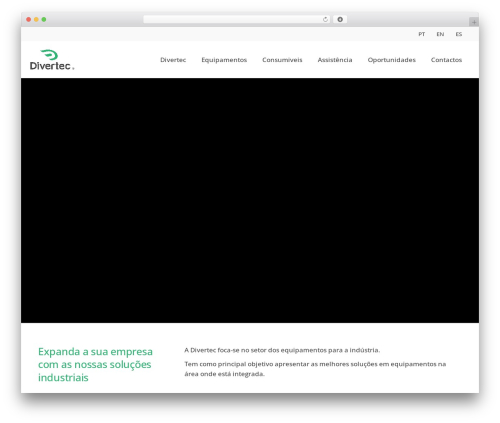Go to the Assistência page
Image resolution: width=500 pixels, height=423 pixels.
point(335,60)
